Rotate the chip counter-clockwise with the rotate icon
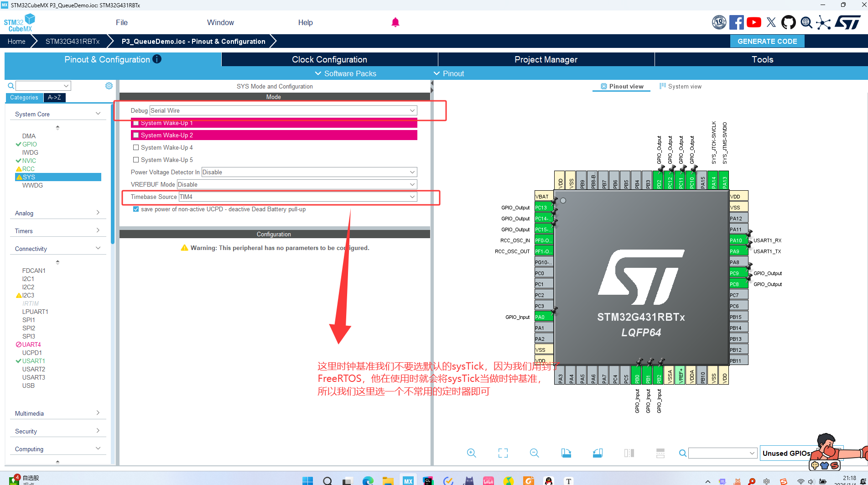The image size is (868, 485). (598, 453)
